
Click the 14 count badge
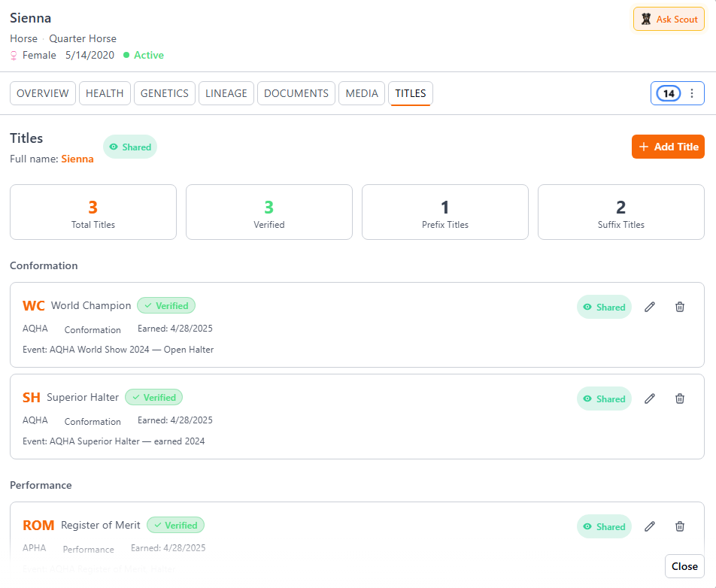pos(669,93)
